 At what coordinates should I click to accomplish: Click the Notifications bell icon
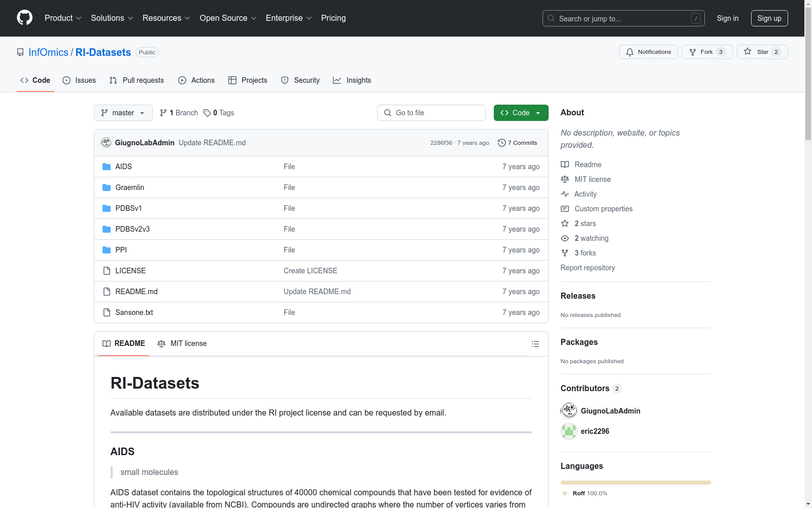[630, 52]
